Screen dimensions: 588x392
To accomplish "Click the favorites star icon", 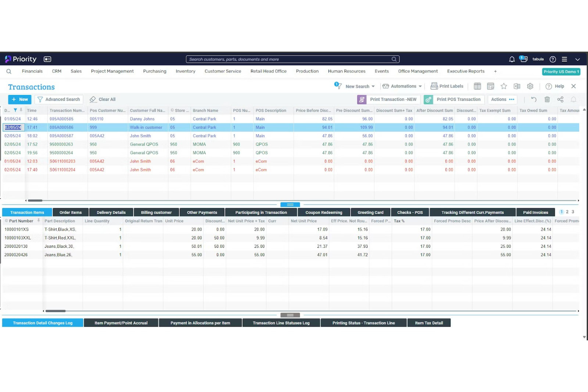I will (x=503, y=86).
